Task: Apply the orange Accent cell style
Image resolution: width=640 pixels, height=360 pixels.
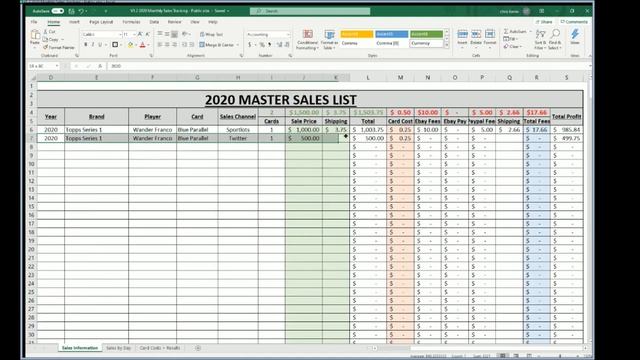Action: point(357,34)
